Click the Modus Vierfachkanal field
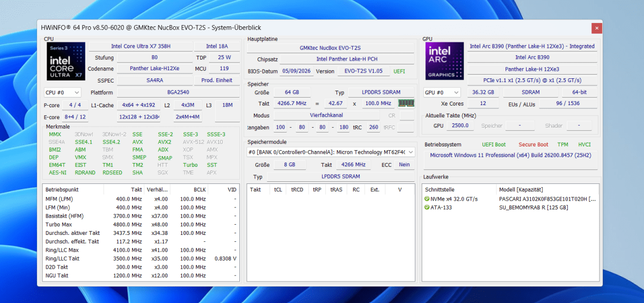The height and width of the screenshot is (303, 644). pyautogui.click(x=326, y=115)
